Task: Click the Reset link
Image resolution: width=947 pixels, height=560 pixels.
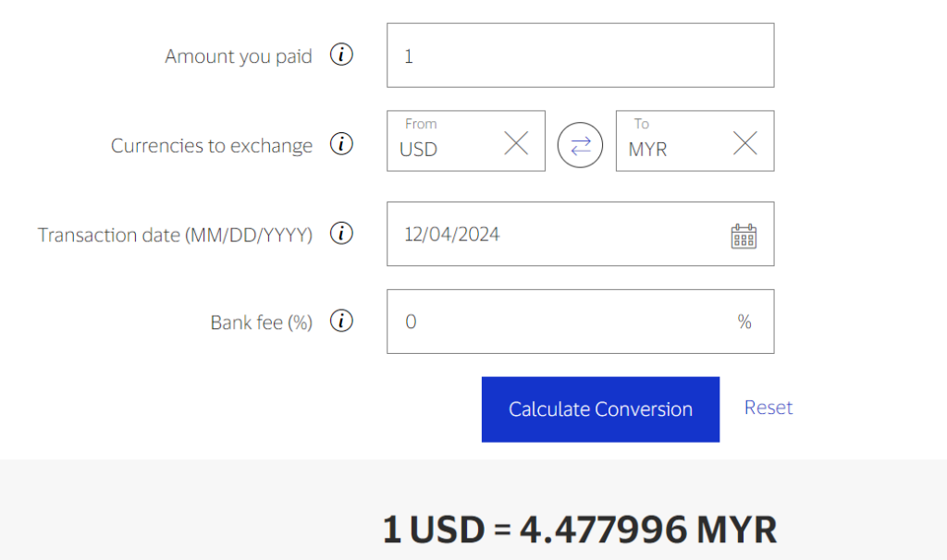Action: click(769, 408)
